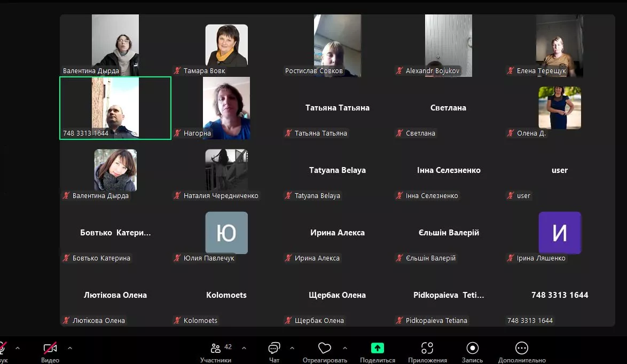Toggle the Видео camera on

(50, 349)
